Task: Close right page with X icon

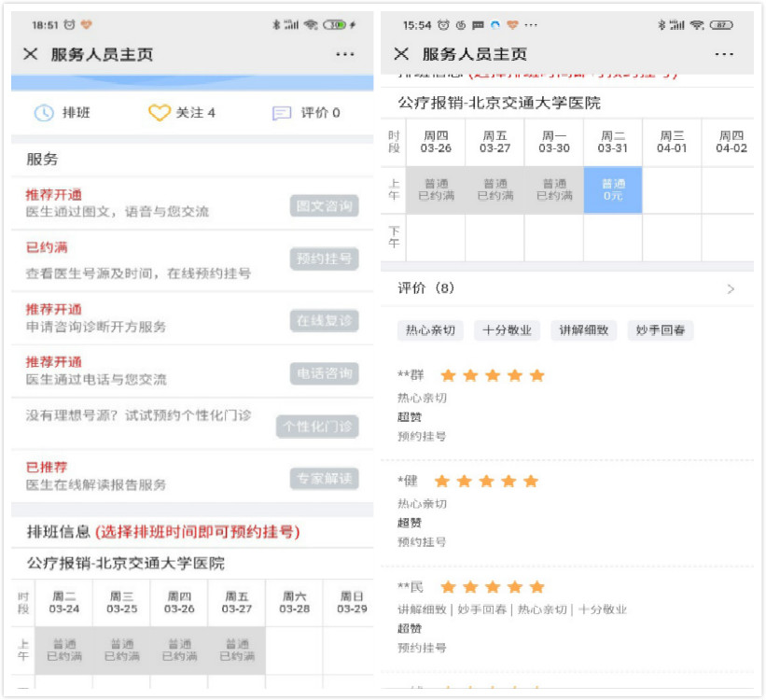Action: click(x=402, y=54)
